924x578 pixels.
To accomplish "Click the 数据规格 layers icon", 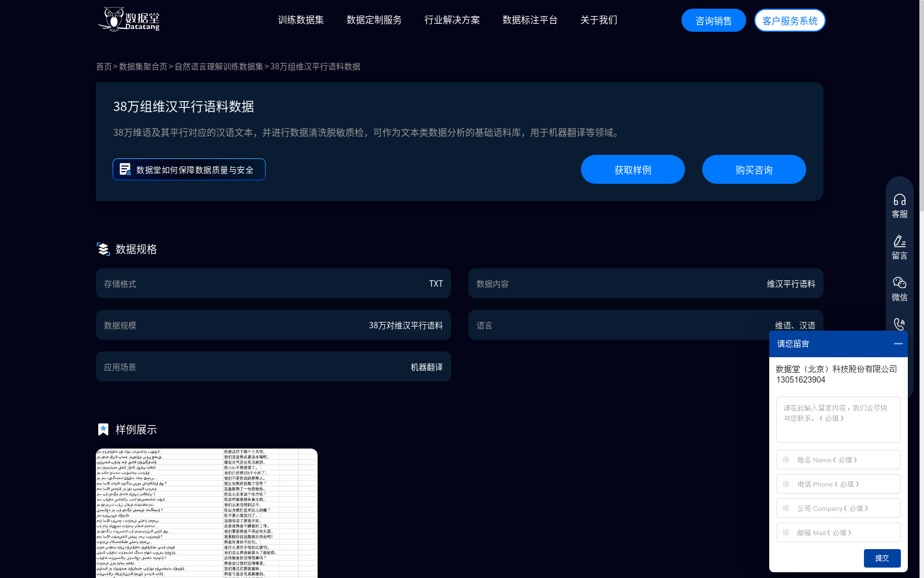I will coord(103,249).
